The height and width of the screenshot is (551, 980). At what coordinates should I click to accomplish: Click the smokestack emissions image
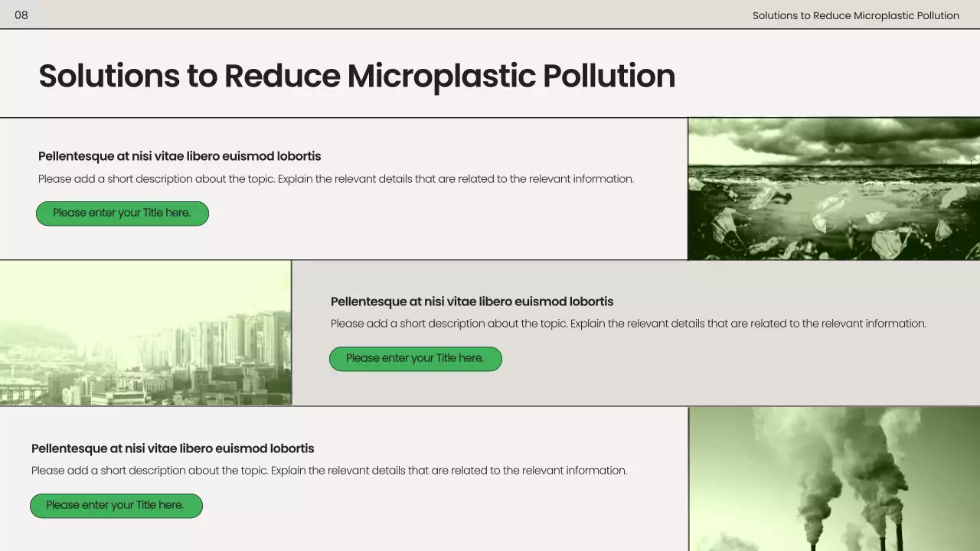pyautogui.click(x=835, y=478)
